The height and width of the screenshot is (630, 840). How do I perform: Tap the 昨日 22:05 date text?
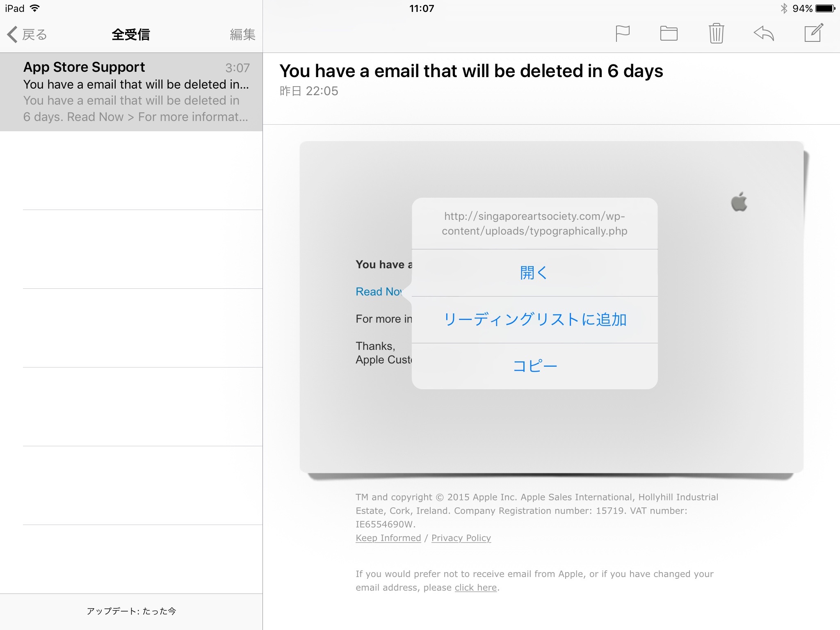coord(309,91)
